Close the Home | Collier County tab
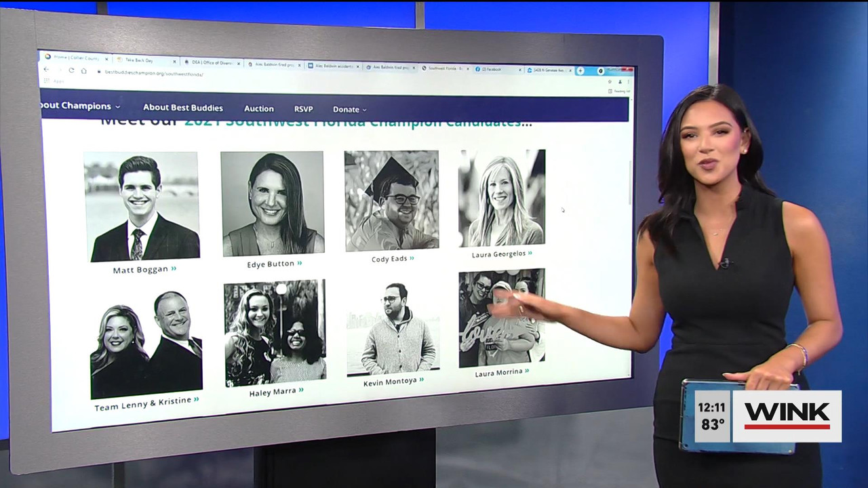This screenshot has width=868, height=488. [x=106, y=59]
